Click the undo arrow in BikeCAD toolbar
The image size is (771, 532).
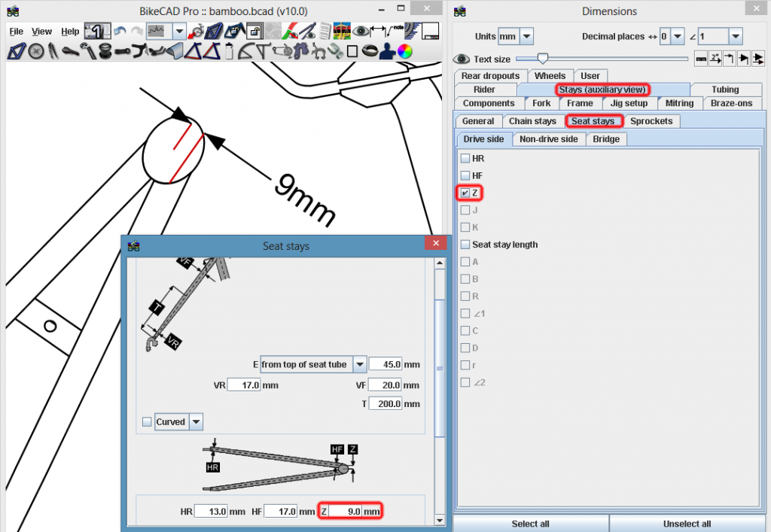(x=120, y=32)
